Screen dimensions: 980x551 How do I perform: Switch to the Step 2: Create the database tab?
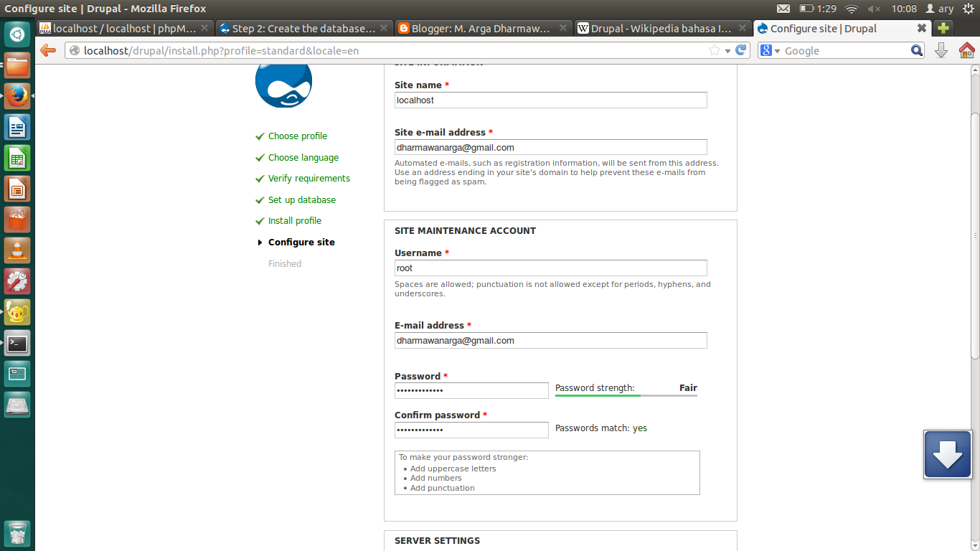point(304,29)
